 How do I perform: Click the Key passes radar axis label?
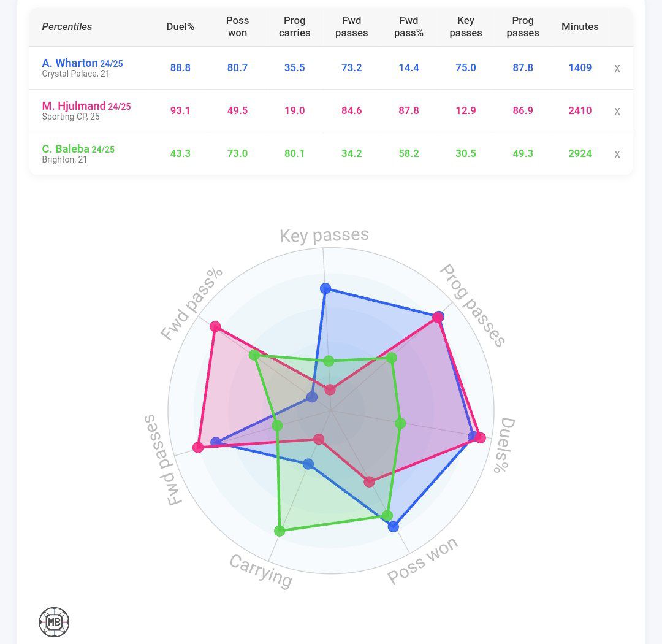point(324,236)
